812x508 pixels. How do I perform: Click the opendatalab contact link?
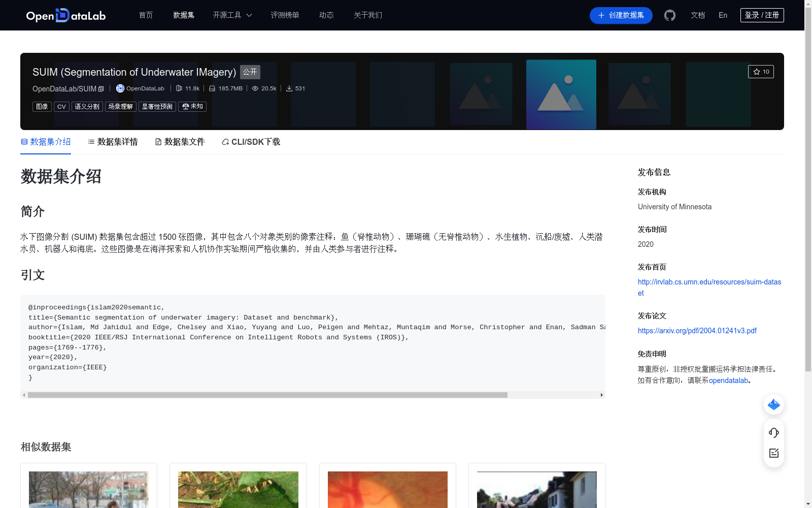click(729, 380)
